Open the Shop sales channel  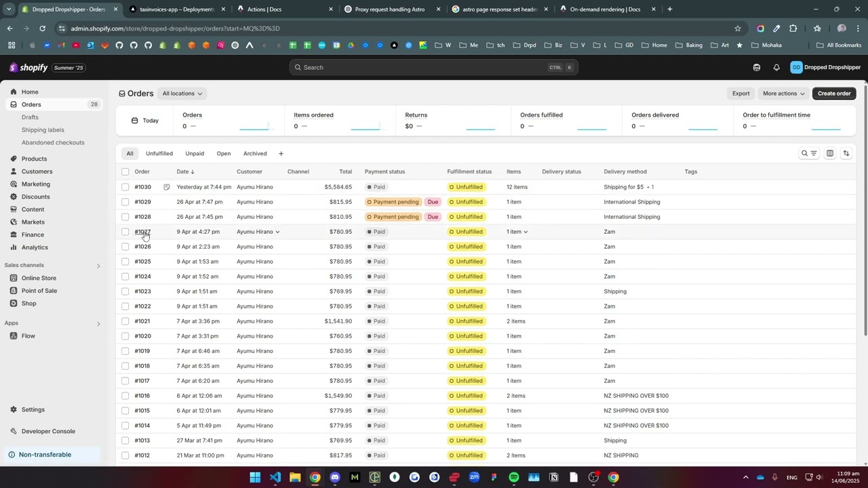pos(28,304)
